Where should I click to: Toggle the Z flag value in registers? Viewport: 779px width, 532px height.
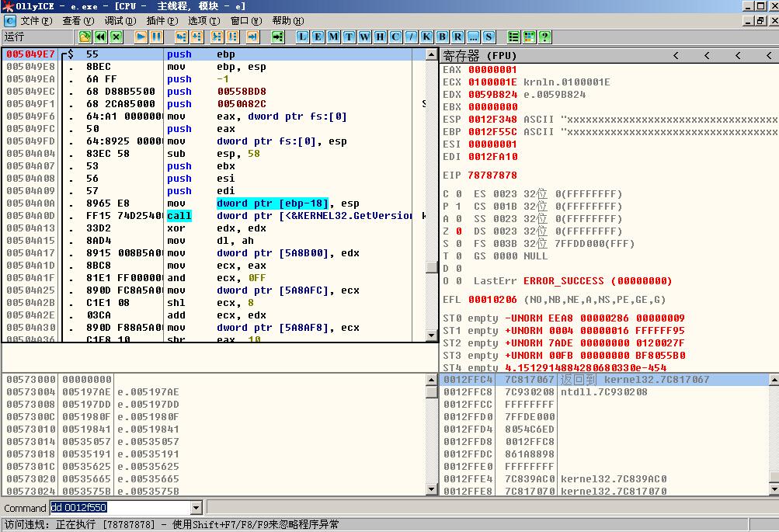[x=458, y=231]
